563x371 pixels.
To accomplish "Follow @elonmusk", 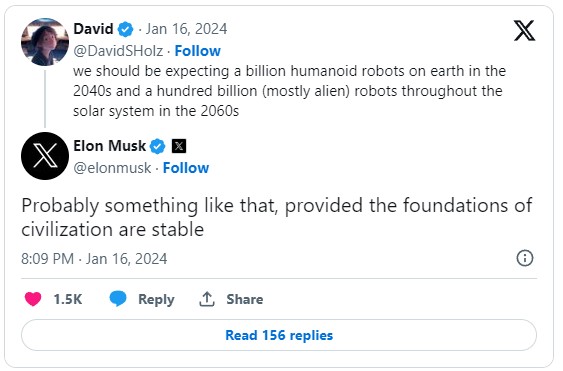I will point(186,168).
